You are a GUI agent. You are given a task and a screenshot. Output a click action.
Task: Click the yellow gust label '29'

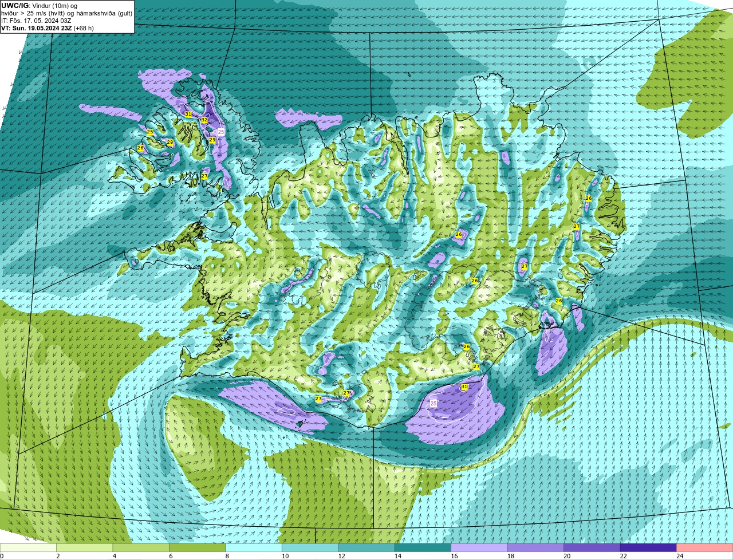click(x=212, y=140)
